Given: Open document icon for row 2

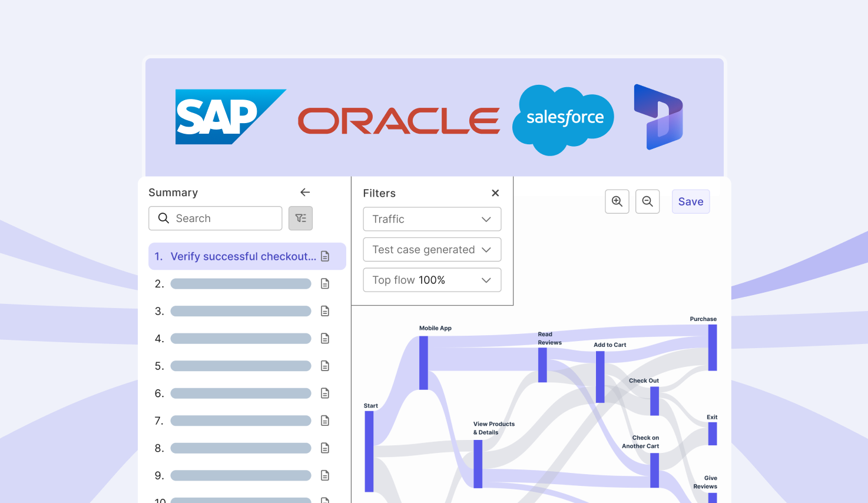Looking at the screenshot, I should click(325, 284).
